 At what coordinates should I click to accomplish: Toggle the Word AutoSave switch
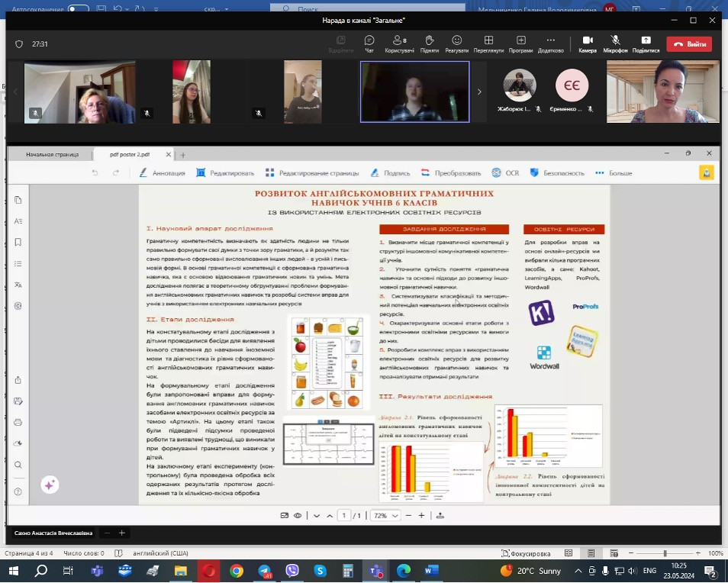(x=78, y=9)
